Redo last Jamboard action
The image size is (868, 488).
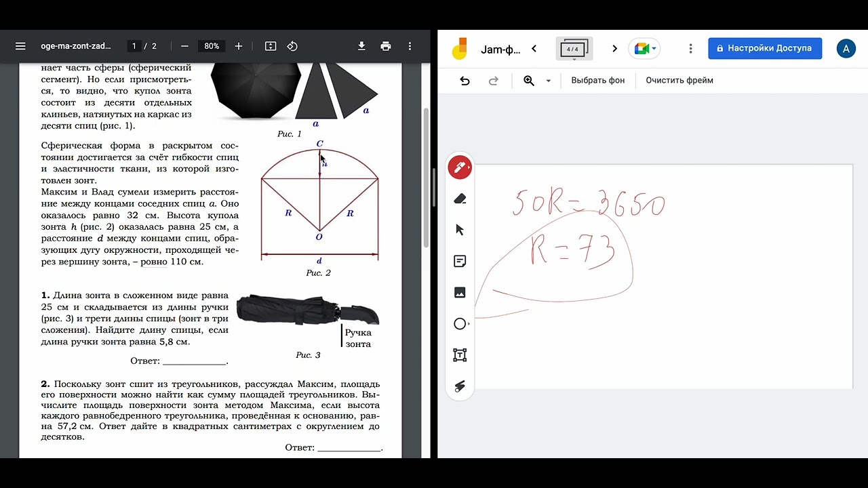pos(494,81)
